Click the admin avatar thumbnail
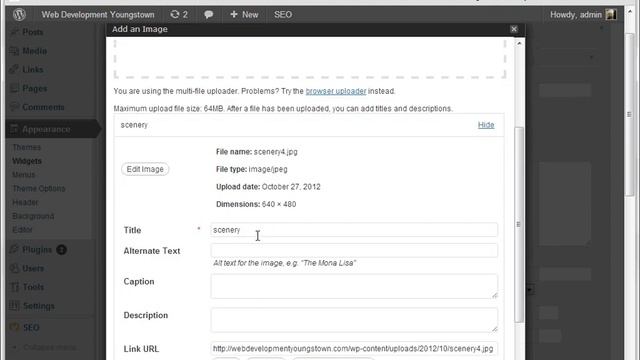Viewport: 640px width, 360px height. (x=611, y=15)
